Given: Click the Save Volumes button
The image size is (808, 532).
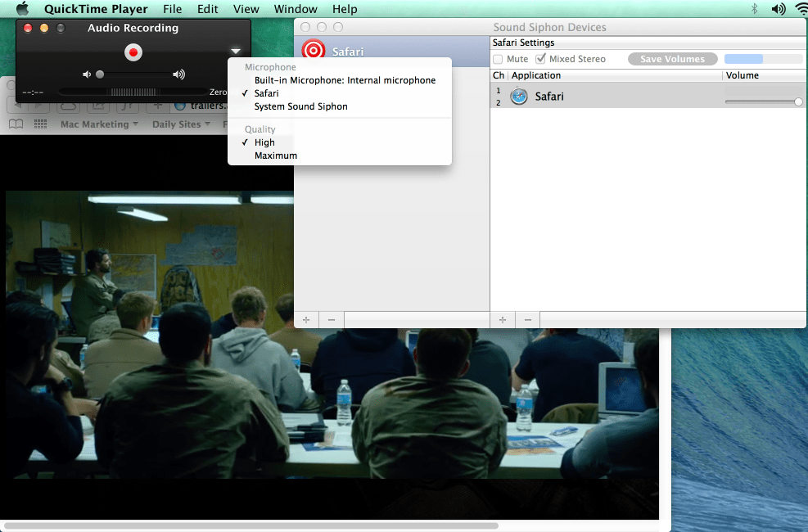Looking at the screenshot, I should click(672, 59).
